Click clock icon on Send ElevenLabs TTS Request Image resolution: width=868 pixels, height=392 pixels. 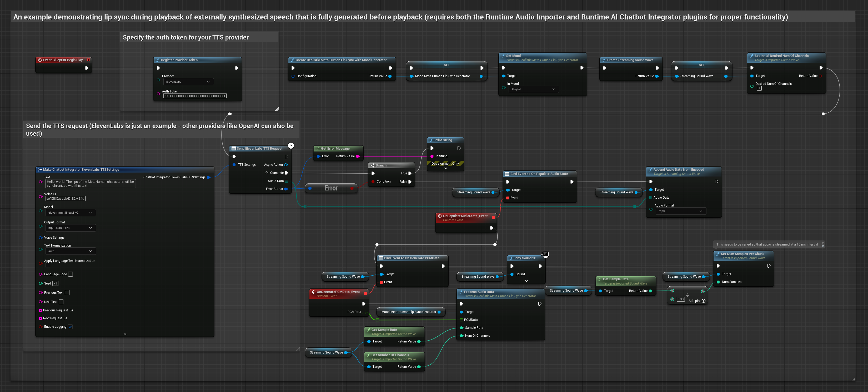[291, 146]
